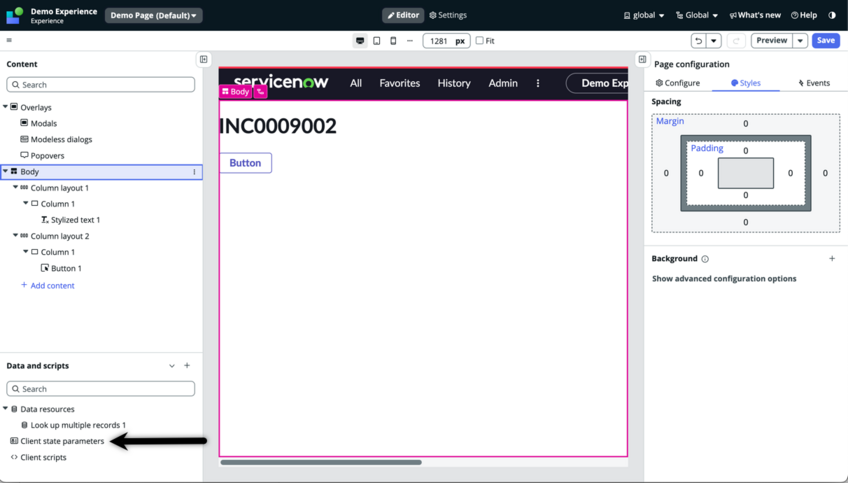The height and width of the screenshot is (483, 848).
Task: Click Favorites in the preview header
Action: point(400,83)
